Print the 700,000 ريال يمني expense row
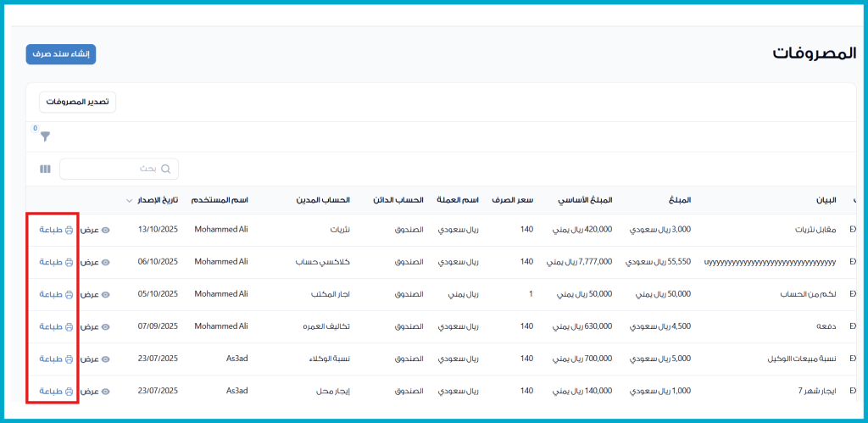The height and width of the screenshot is (423, 868). [x=56, y=359]
